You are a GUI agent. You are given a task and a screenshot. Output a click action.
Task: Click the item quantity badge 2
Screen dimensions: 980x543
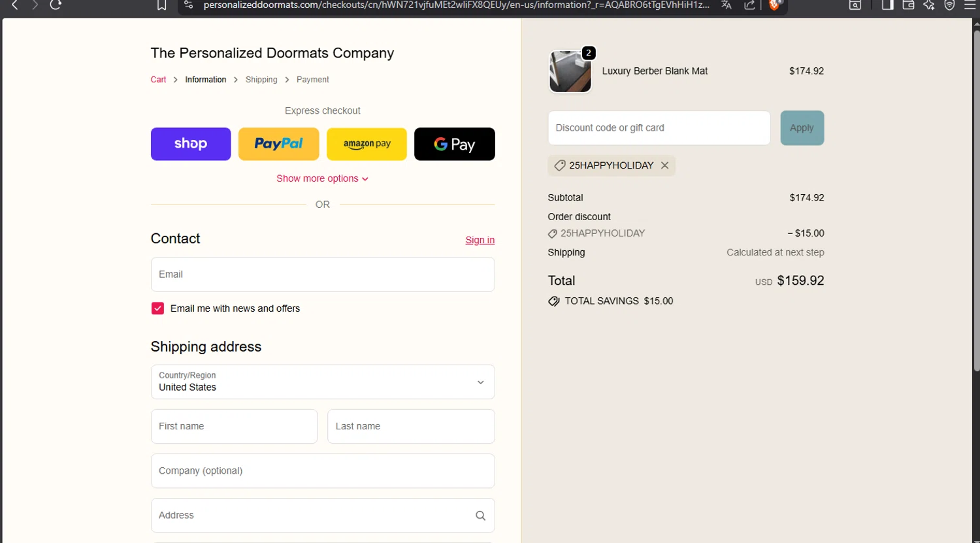tap(589, 53)
